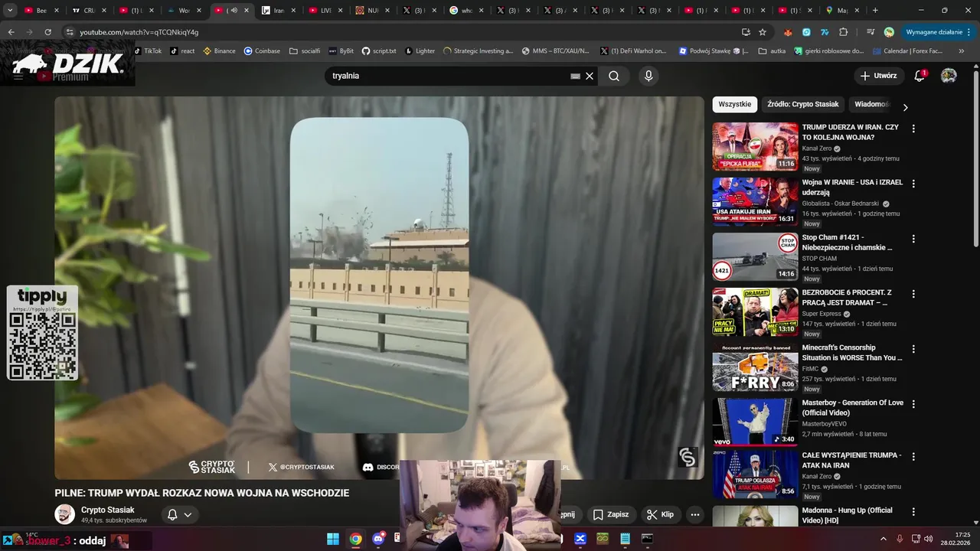980x551 pixels.
Task: Switch to the LIVE YouTube tab
Action: point(326,11)
